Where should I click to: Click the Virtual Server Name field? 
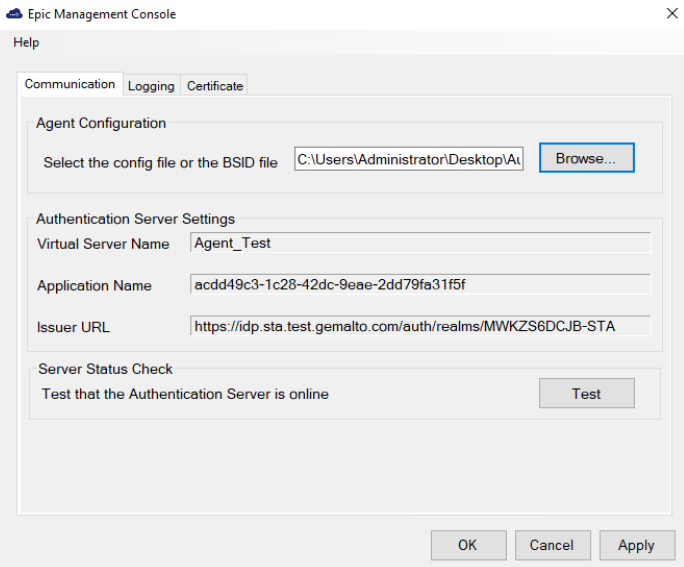click(421, 243)
